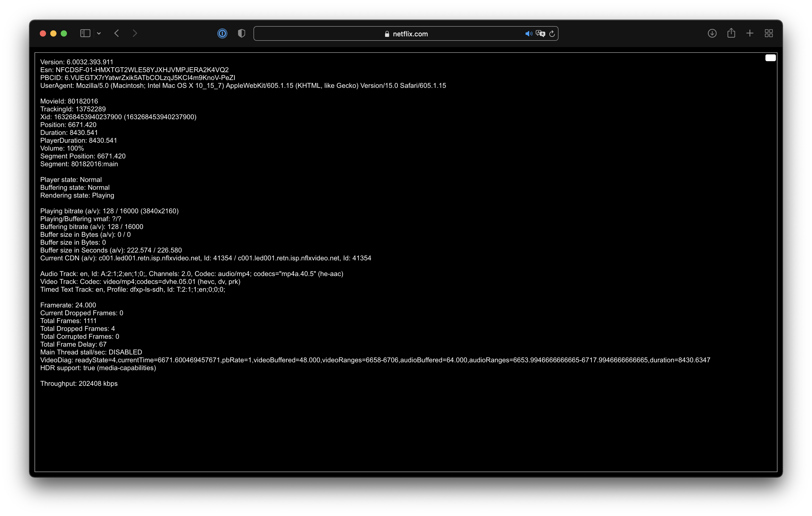Click the Total Frames: 1111 line

69,320
